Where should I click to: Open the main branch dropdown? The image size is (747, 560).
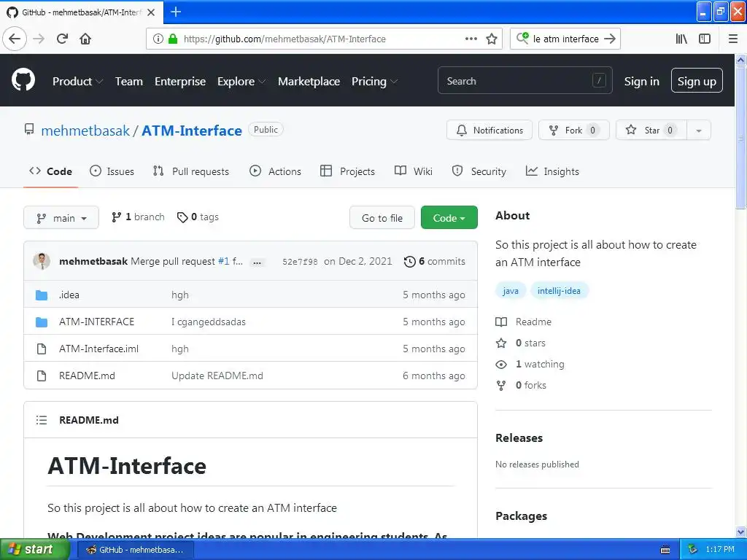(61, 217)
